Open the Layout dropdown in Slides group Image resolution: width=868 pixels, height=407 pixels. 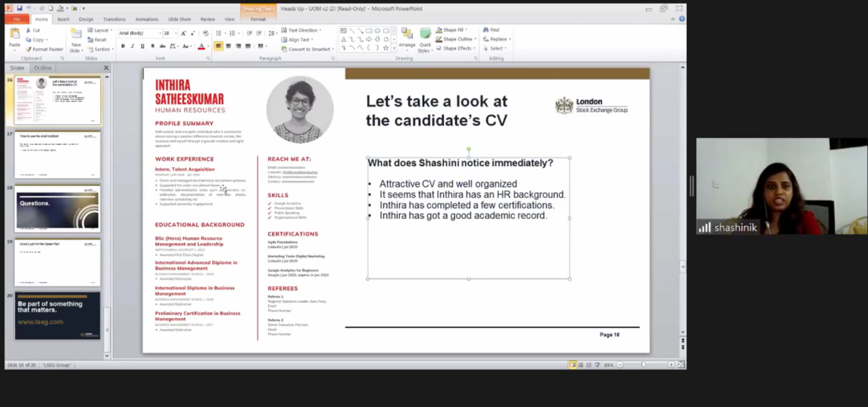click(100, 30)
